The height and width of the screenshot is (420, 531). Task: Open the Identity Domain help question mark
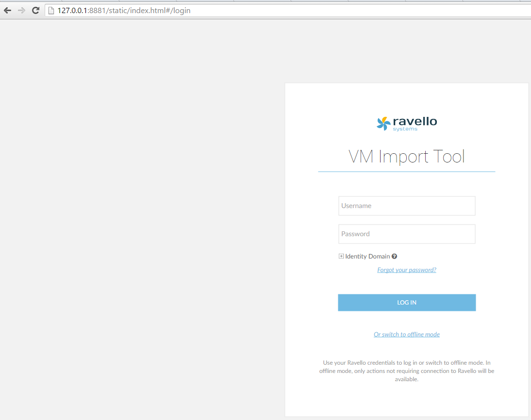tap(395, 257)
